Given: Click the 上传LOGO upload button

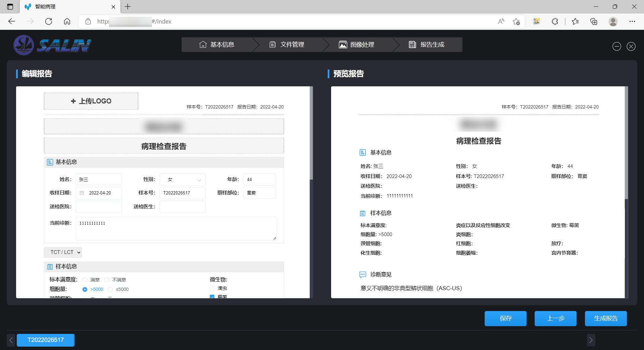Looking at the screenshot, I should click(x=91, y=101).
